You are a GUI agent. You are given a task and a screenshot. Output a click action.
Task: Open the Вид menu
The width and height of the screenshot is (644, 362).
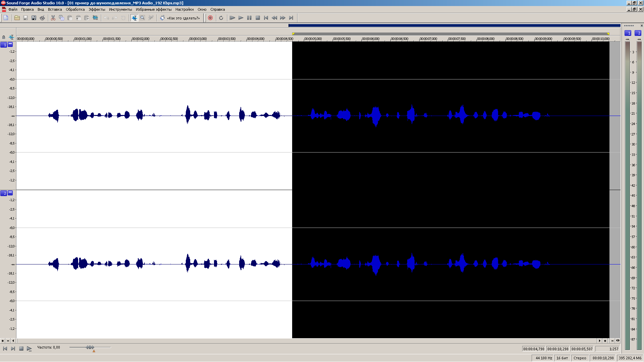(41, 9)
